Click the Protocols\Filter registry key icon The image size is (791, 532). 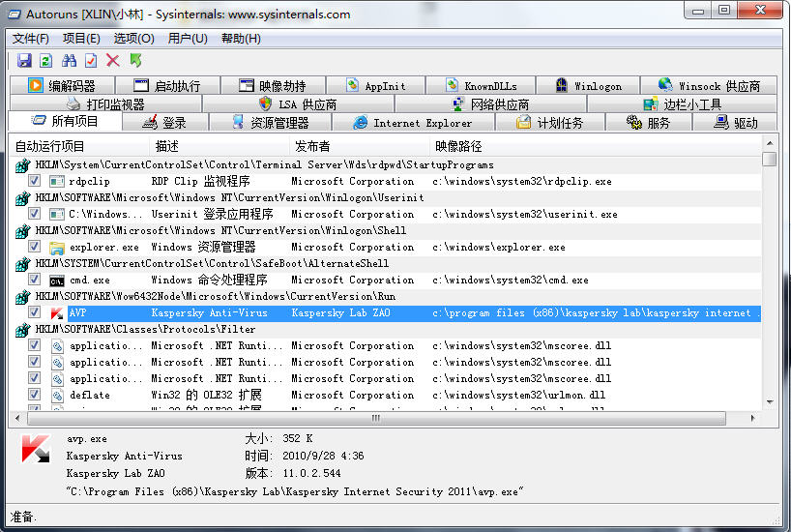click(x=22, y=330)
